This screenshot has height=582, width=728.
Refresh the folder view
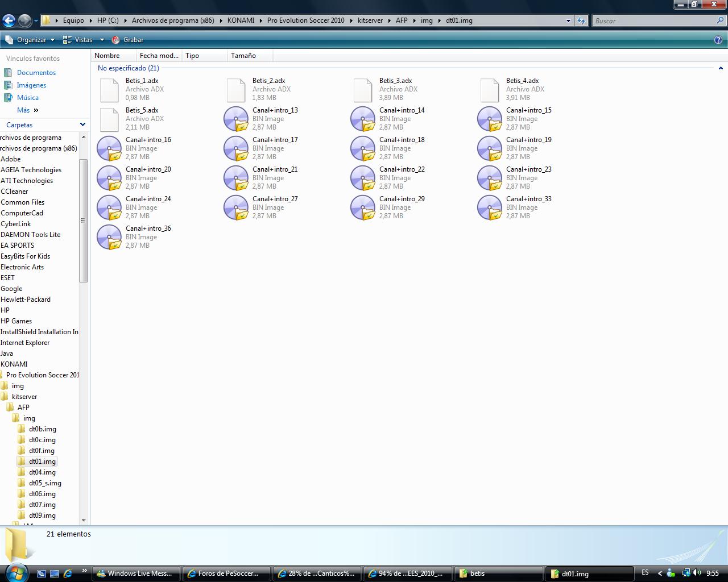pos(581,20)
